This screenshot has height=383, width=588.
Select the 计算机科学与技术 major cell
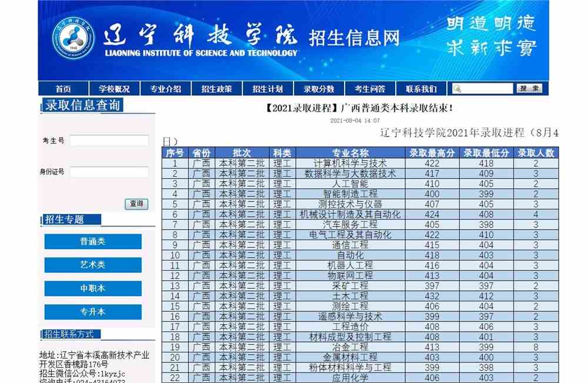click(x=350, y=163)
